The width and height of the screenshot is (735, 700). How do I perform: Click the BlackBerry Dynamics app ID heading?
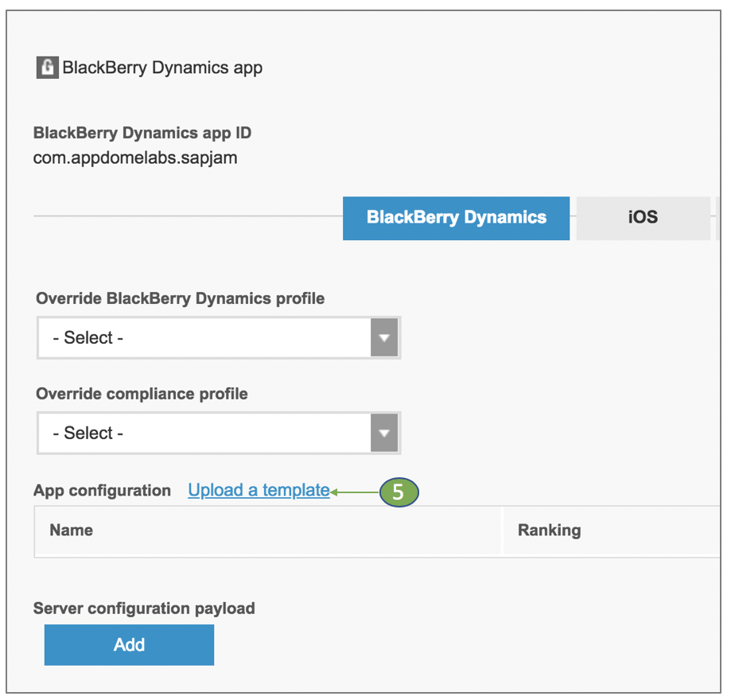142,133
